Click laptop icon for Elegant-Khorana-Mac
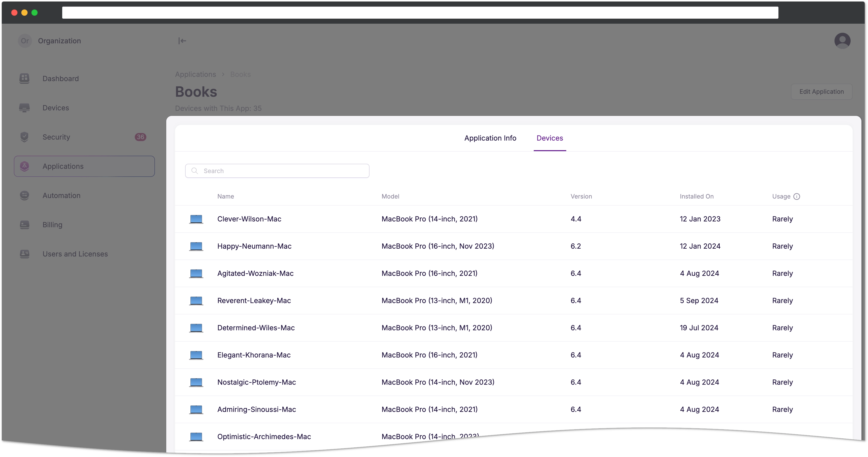The height and width of the screenshot is (457, 868). pos(196,355)
